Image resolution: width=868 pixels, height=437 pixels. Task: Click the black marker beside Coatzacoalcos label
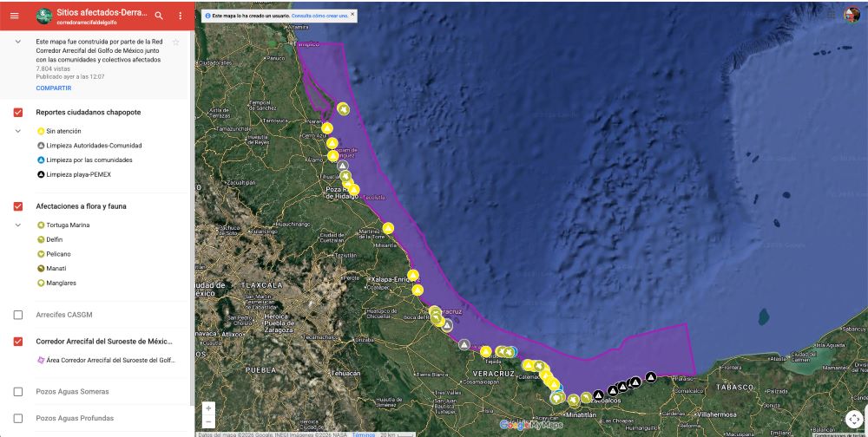(598, 395)
